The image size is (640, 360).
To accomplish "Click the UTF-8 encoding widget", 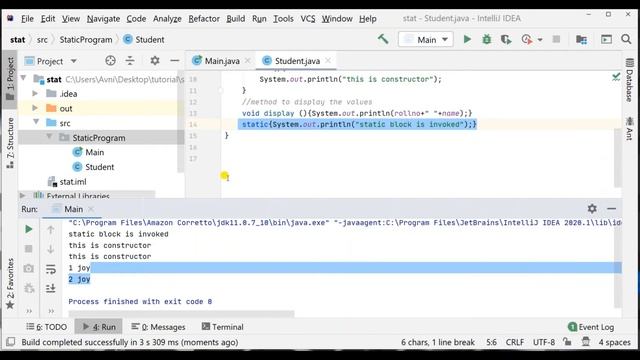I will click(x=544, y=342).
